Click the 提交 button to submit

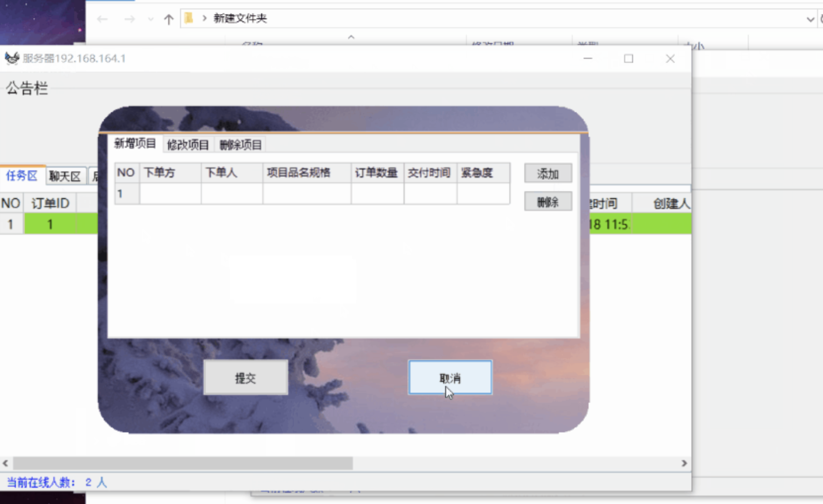tap(245, 377)
